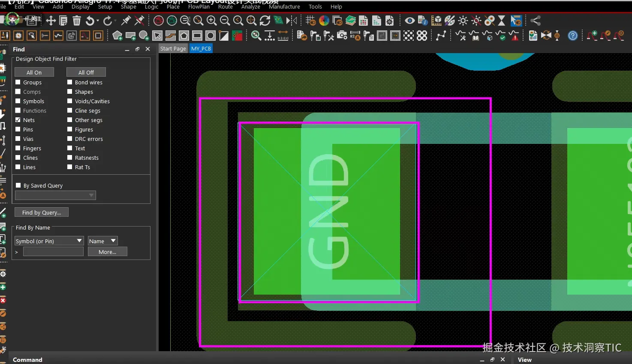The height and width of the screenshot is (364, 632).
Task: Click the share icon in toolbar
Action: click(x=535, y=21)
